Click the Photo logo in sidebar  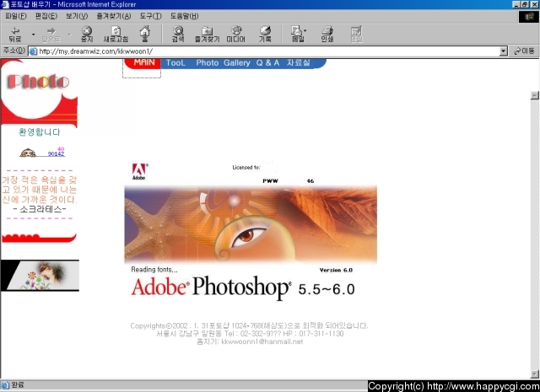click(x=38, y=82)
